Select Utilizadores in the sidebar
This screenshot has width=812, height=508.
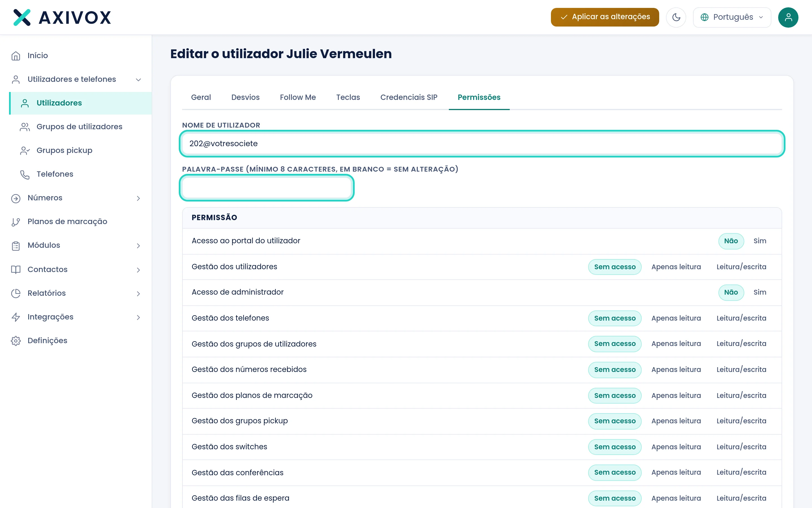(x=81, y=103)
